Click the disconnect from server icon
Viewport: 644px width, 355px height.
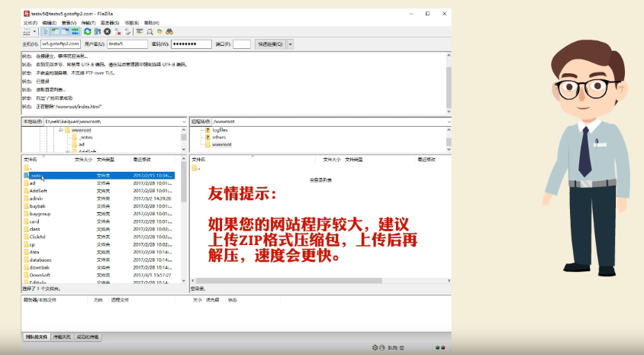(118, 31)
